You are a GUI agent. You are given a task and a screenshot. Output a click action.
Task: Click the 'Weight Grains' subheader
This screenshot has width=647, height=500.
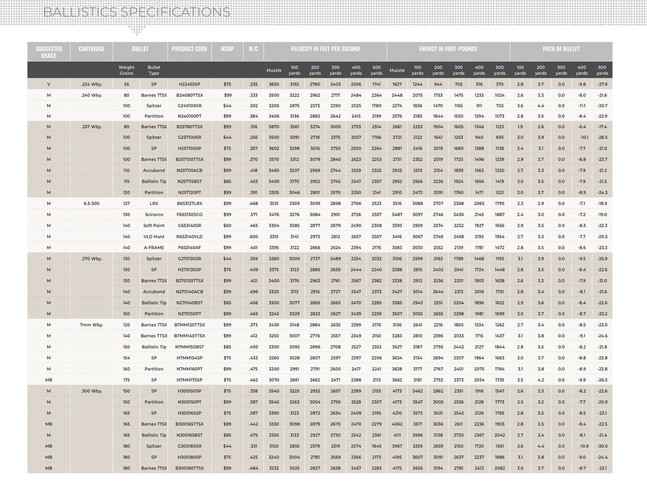126,70
